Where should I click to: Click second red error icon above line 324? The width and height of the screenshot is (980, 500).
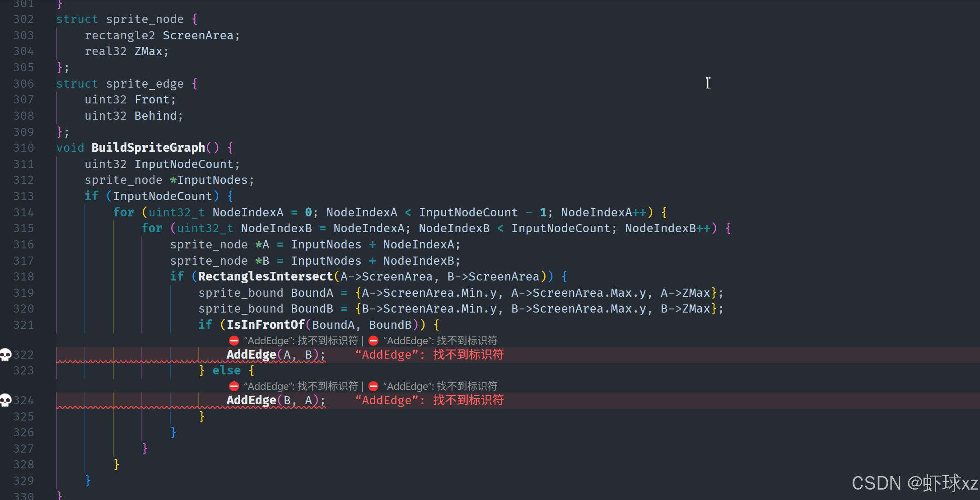(373, 386)
